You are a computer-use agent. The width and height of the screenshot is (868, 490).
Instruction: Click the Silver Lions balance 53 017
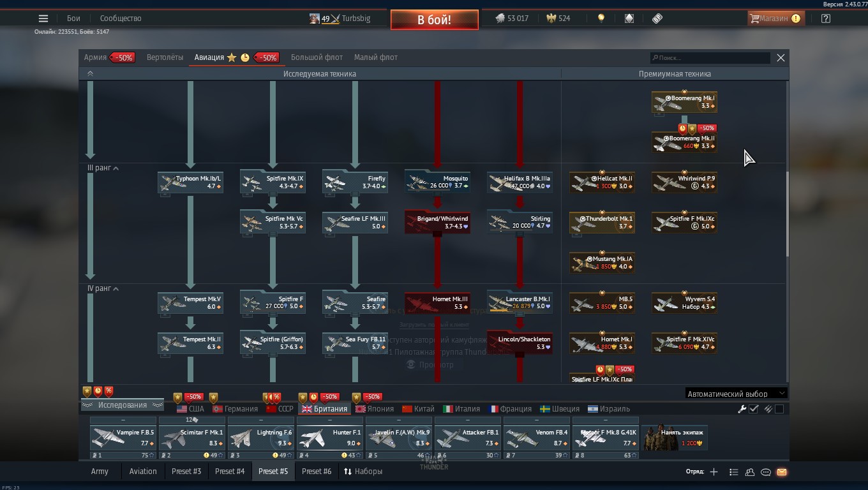(512, 19)
